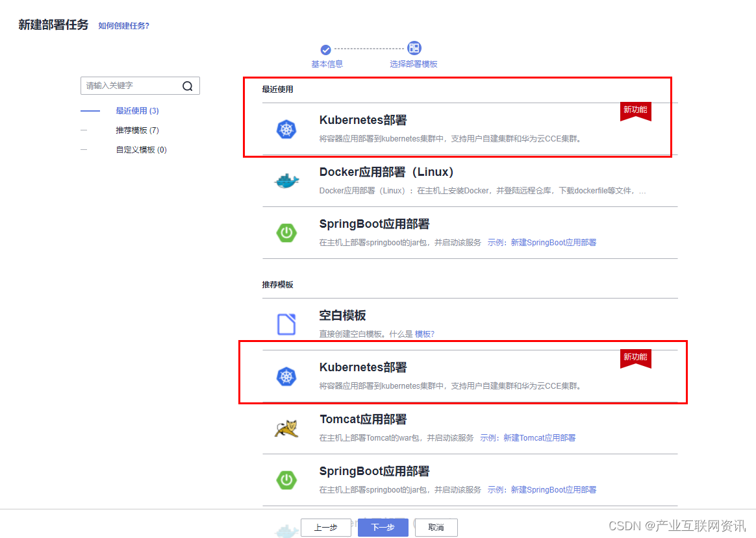Select 空白模板 template title
756x538 pixels.
343,315
